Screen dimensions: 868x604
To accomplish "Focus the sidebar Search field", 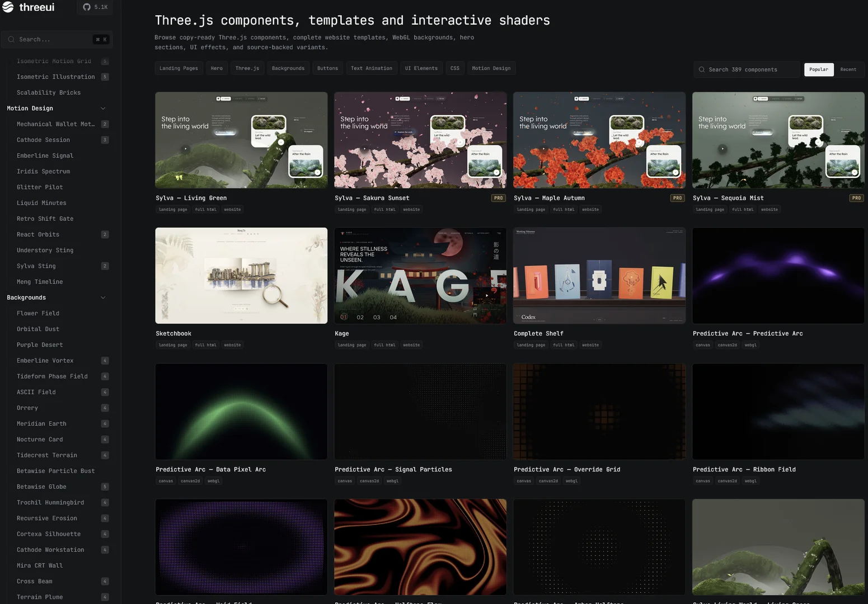I will tap(57, 39).
